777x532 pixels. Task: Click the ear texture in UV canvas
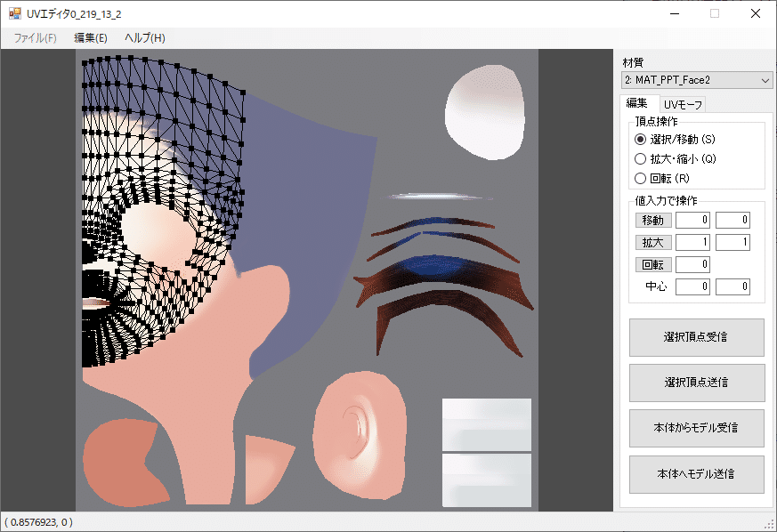coord(360,435)
